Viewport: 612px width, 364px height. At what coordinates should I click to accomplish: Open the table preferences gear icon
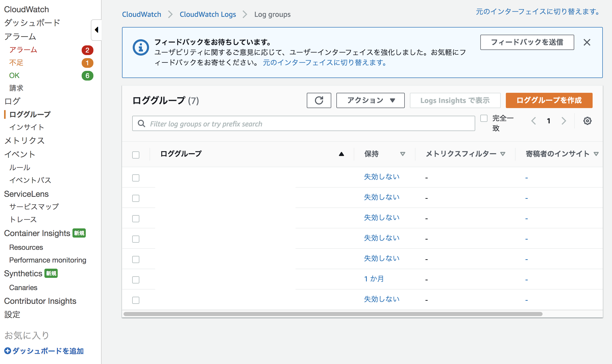587,121
